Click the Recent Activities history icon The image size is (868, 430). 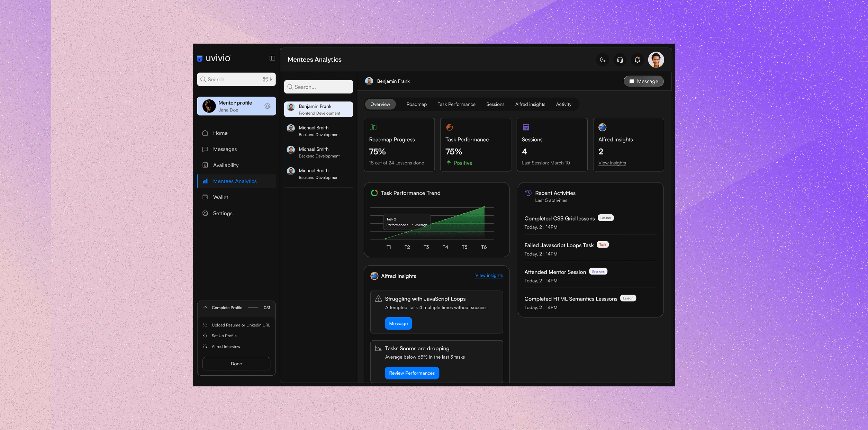tap(528, 193)
